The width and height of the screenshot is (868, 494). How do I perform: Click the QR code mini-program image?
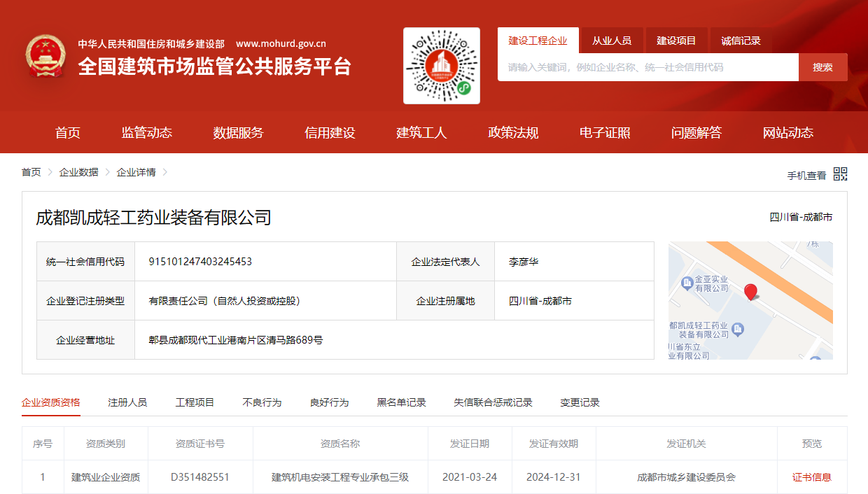442,66
